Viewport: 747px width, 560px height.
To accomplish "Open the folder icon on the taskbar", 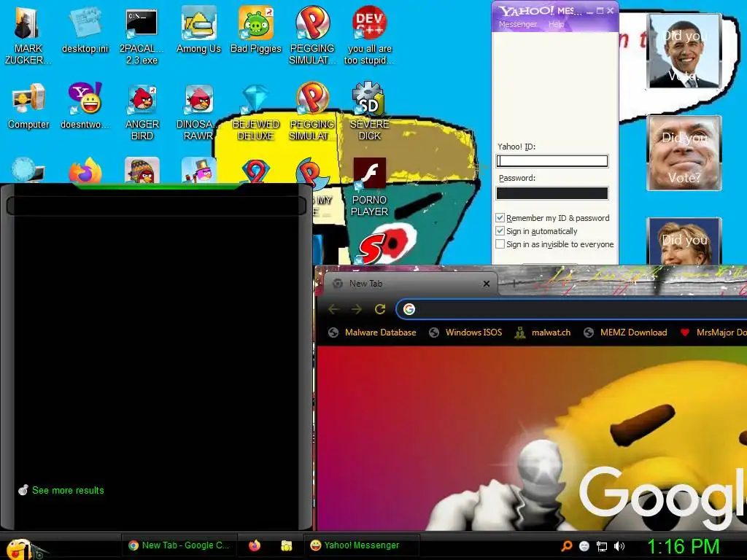I will pyautogui.click(x=286, y=545).
